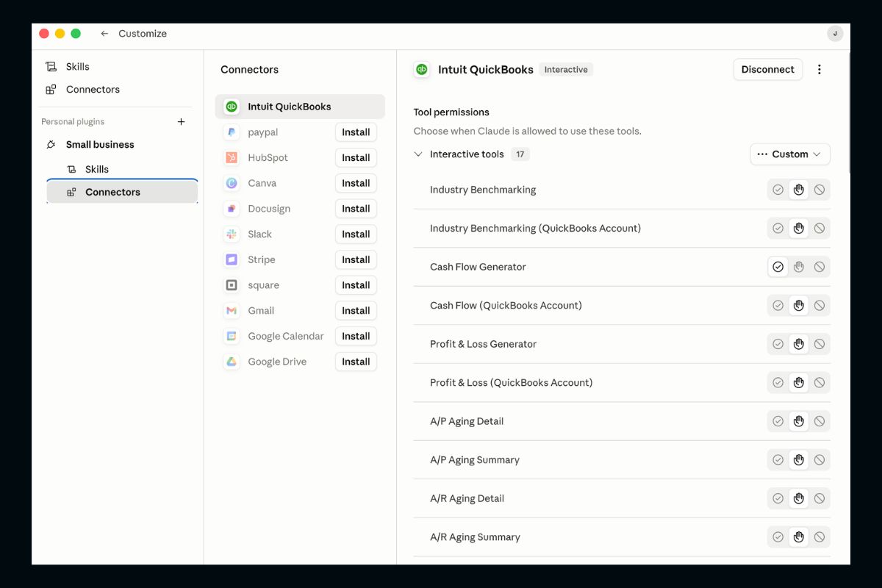This screenshot has width=882, height=588.
Task: Block the Cash Flow Generator tool
Action: click(x=820, y=267)
